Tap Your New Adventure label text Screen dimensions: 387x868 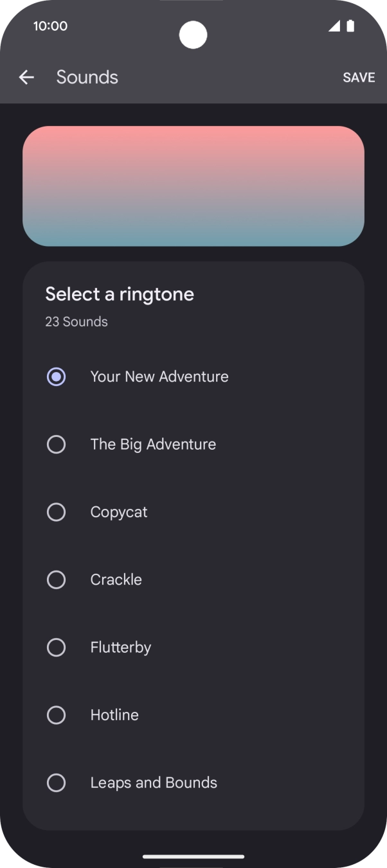click(159, 376)
